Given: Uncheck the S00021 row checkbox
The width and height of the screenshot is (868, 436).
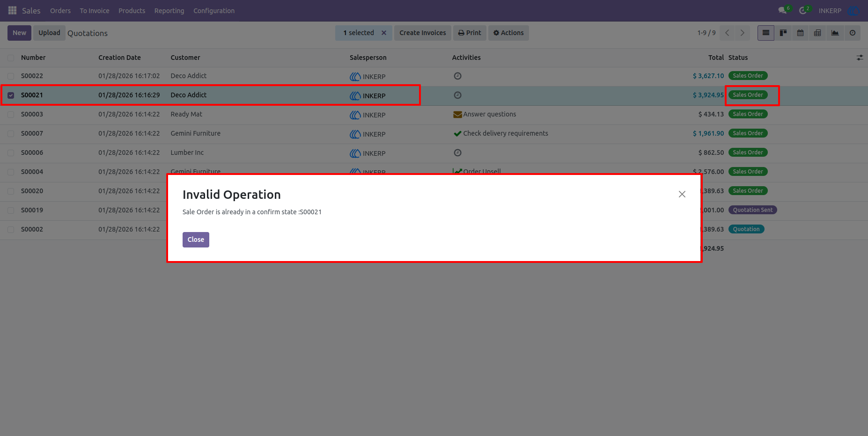Looking at the screenshot, I should click(x=11, y=95).
